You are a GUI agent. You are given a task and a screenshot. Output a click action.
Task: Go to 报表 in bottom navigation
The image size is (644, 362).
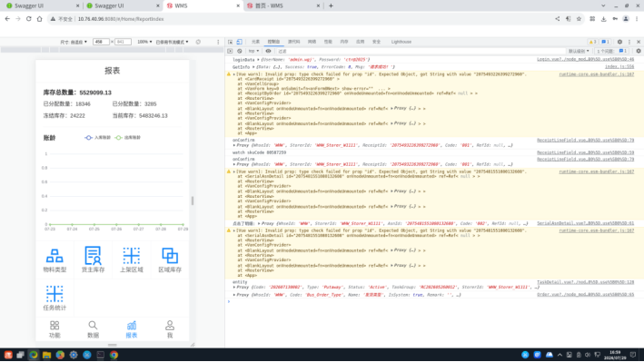[x=132, y=329]
